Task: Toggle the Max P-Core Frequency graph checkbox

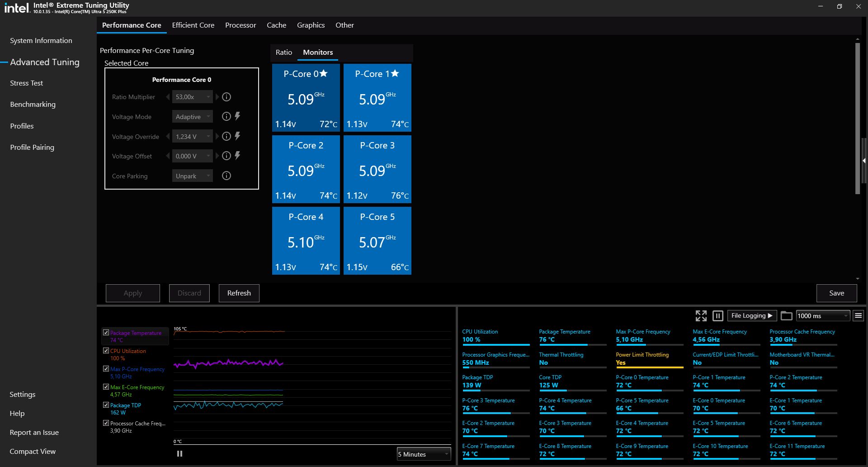Action: [106, 368]
